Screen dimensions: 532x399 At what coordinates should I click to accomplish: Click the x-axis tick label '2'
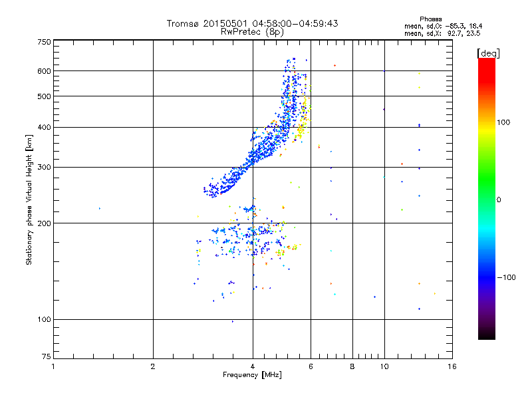coord(153,366)
